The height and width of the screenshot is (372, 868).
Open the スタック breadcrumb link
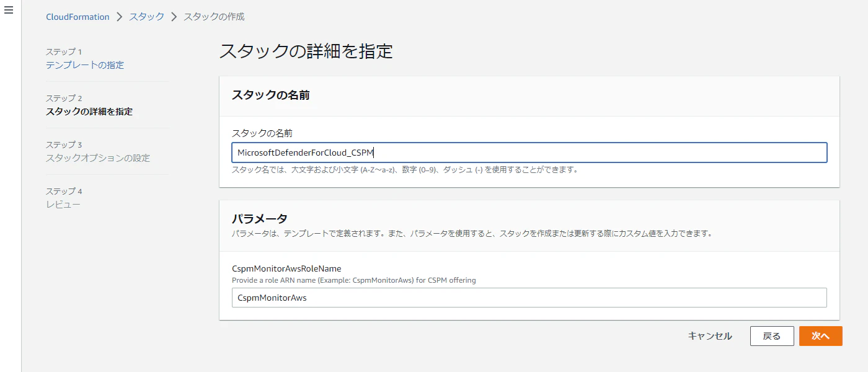click(x=147, y=17)
